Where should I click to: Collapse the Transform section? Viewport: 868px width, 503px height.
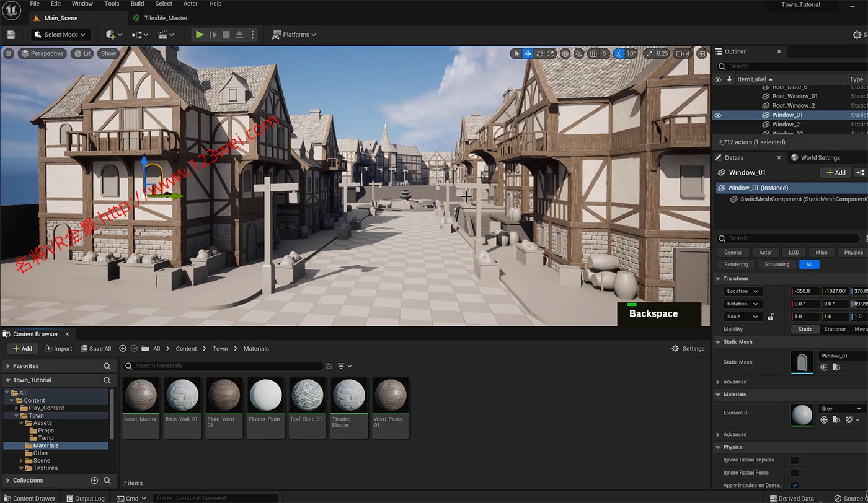(718, 279)
